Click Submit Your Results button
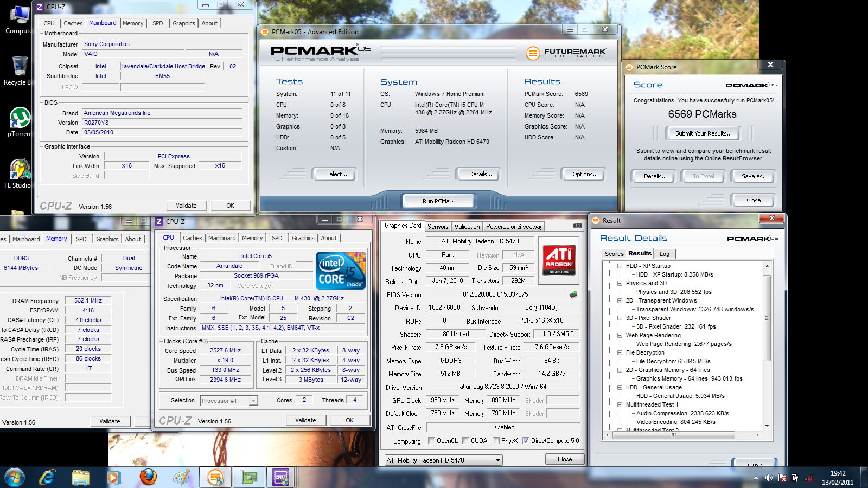Image resolution: width=868 pixels, height=488 pixels. pyautogui.click(x=703, y=133)
